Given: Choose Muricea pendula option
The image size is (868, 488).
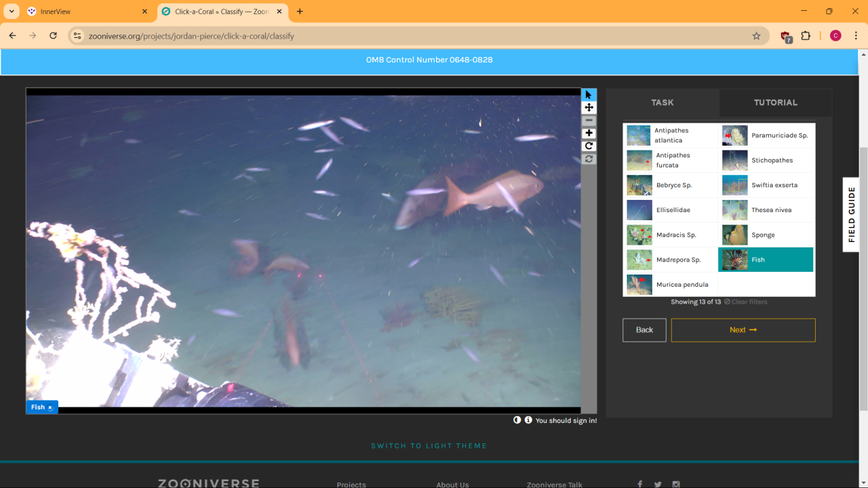Looking at the screenshot, I should 671,285.
